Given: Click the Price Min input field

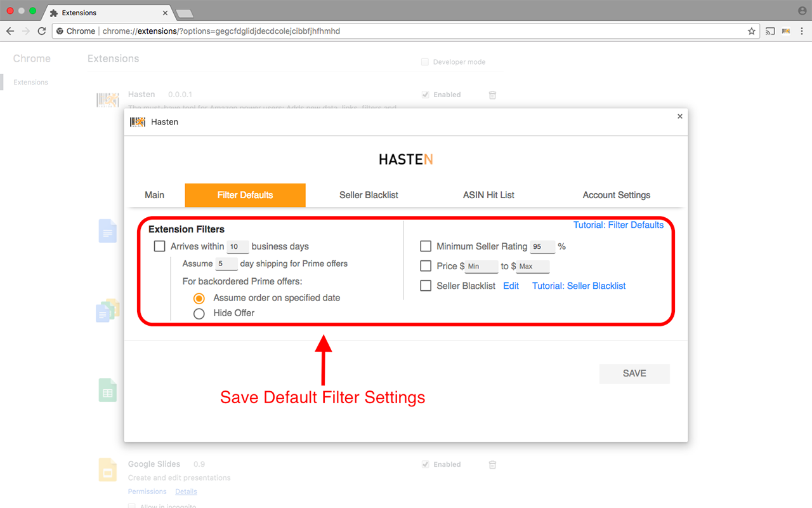Looking at the screenshot, I should (x=481, y=267).
